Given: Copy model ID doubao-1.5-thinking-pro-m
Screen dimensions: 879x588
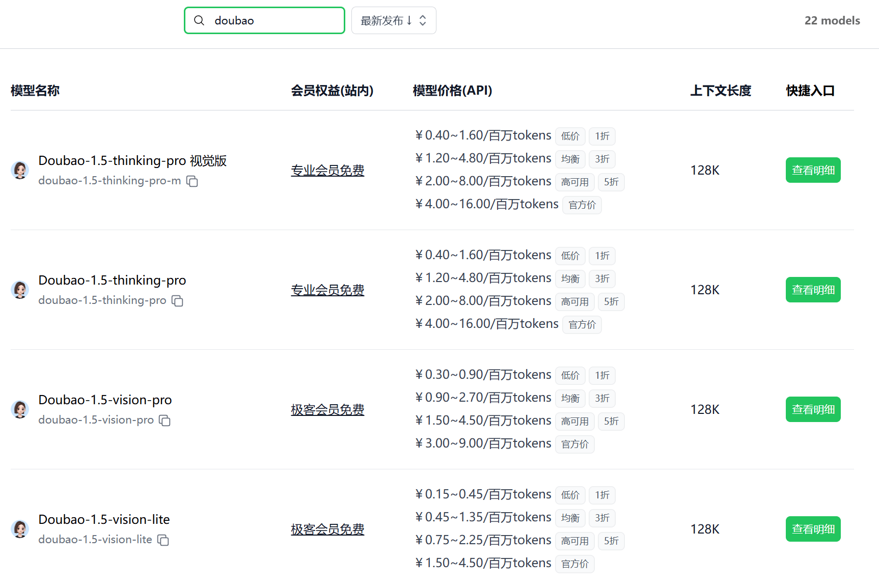Looking at the screenshot, I should tap(192, 181).
